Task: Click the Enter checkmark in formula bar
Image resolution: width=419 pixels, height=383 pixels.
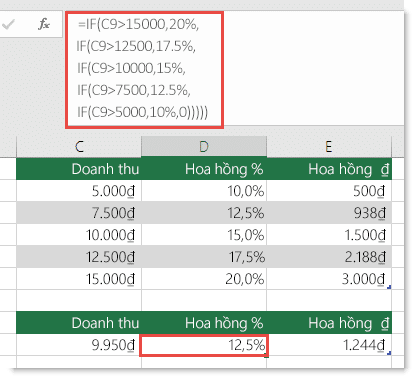Action: click(x=8, y=24)
